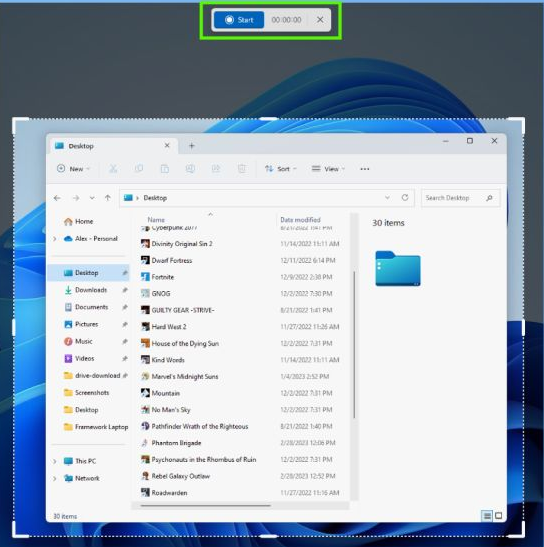Image resolution: width=544 pixels, height=547 pixels.
Task: Expand the Network node
Action: 55,478
